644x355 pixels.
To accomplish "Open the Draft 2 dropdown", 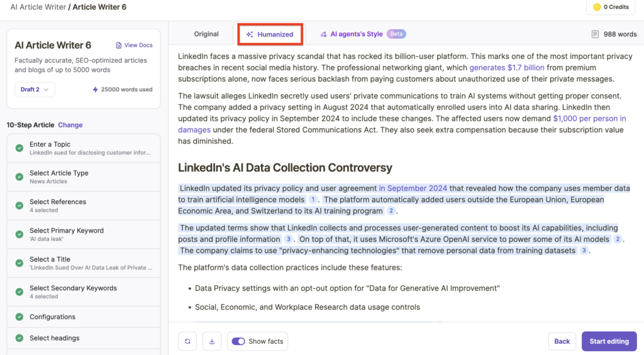I will tap(35, 89).
